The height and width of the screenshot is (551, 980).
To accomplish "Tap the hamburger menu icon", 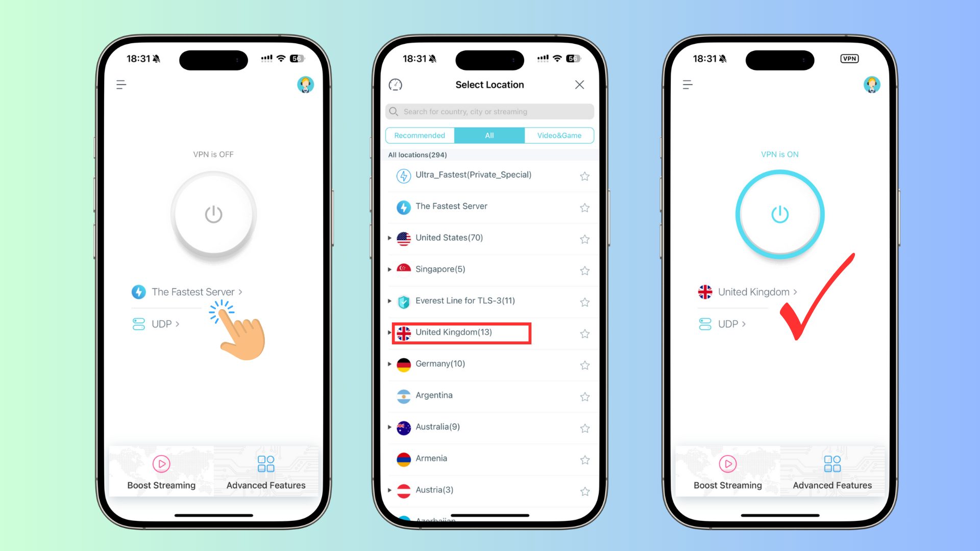I will click(x=120, y=85).
